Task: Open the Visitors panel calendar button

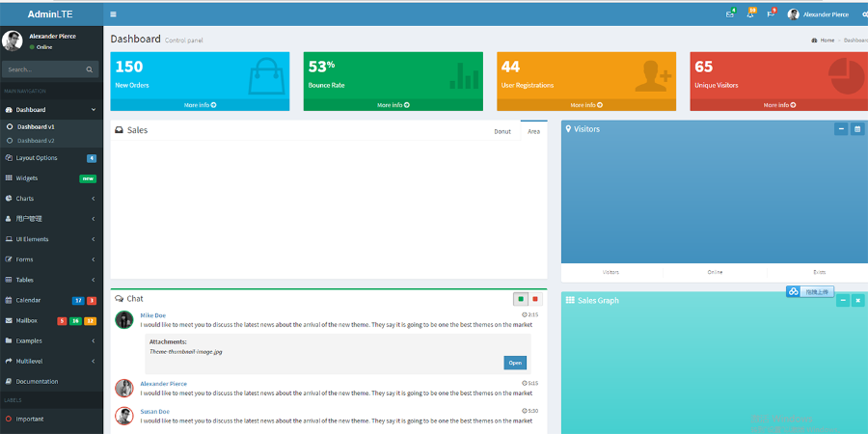Action: coord(857,129)
